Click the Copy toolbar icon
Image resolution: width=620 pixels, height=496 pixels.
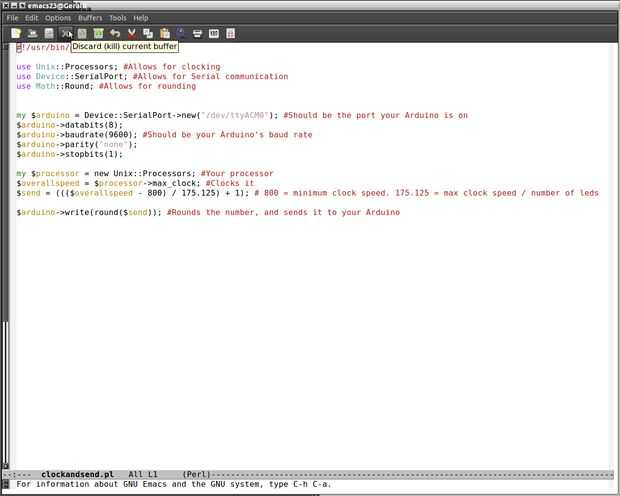[148, 34]
